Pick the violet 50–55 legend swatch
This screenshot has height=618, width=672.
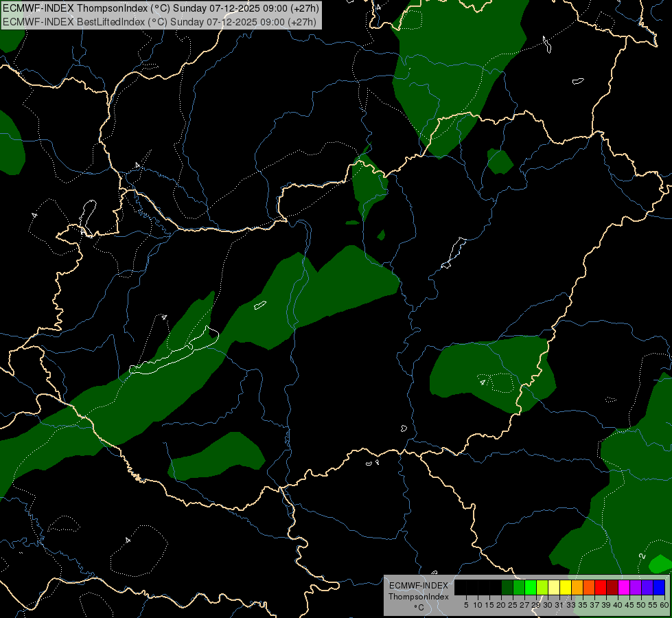(x=647, y=587)
